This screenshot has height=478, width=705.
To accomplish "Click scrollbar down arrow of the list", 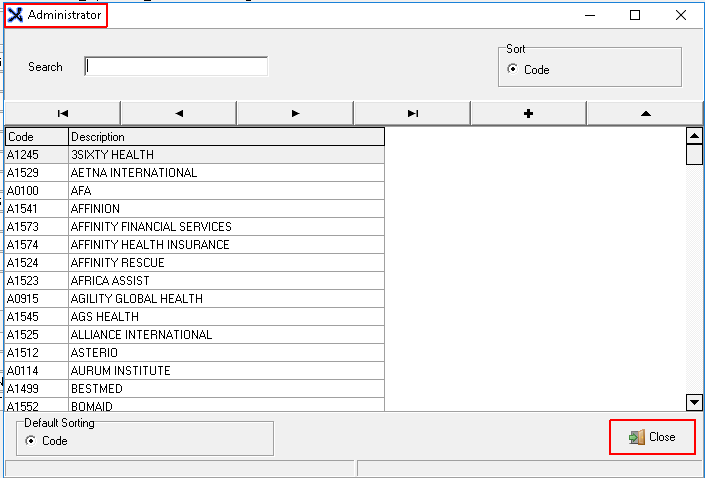I will pyautogui.click(x=694, y=402).
